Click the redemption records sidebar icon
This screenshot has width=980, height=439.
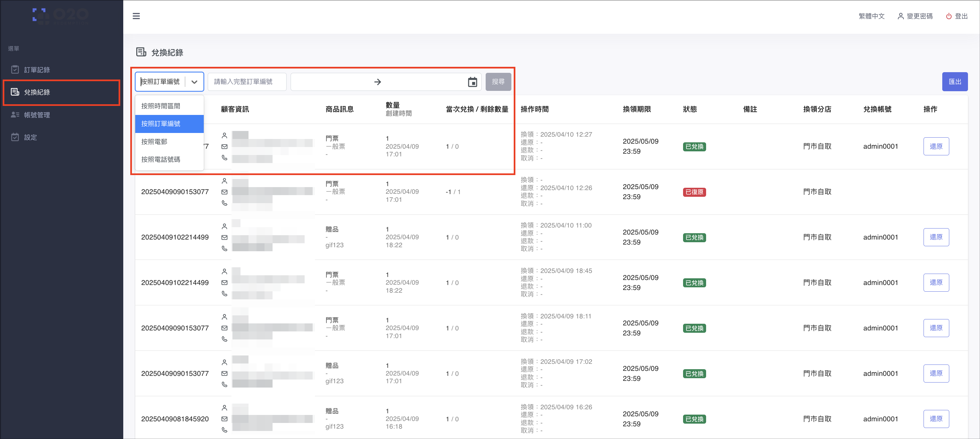point(15,92)
